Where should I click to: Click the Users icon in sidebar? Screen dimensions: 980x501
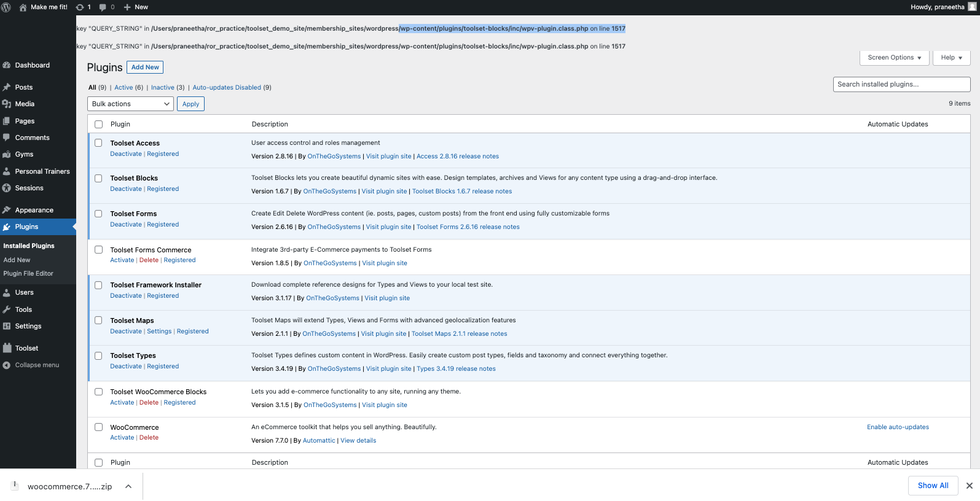coord(7,292)
